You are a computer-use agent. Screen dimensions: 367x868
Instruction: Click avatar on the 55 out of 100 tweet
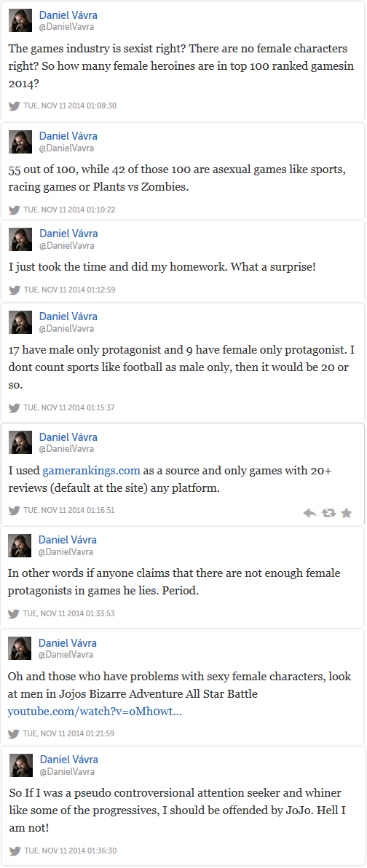[20, 142]
